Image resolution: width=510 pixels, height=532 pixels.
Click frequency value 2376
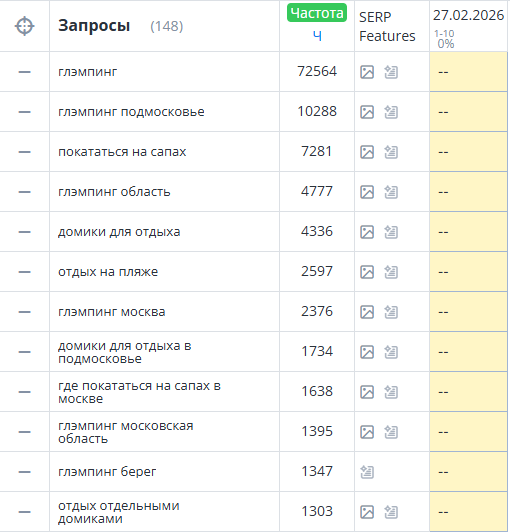click(x=317, y=312)
